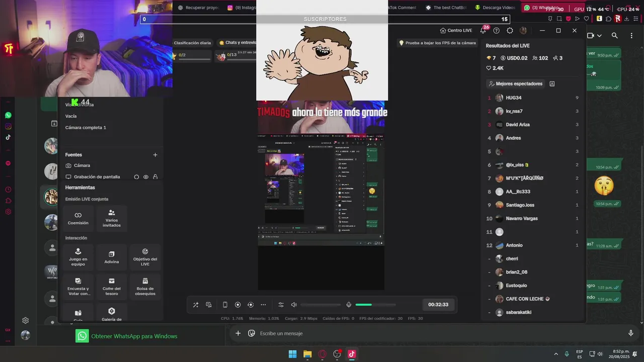Viewport: 644px width, 362px height.
Task: Open the viewer list icon beside Mejores espectadores
Action: 552,83
